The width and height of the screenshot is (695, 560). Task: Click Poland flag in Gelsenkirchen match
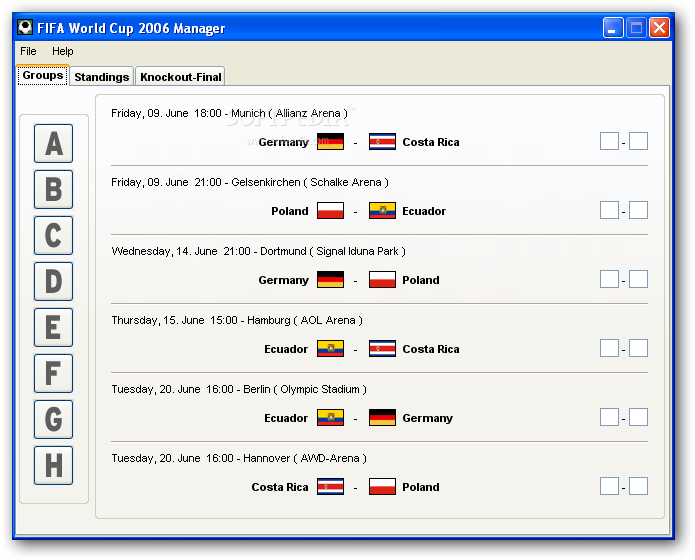point(330,211)
